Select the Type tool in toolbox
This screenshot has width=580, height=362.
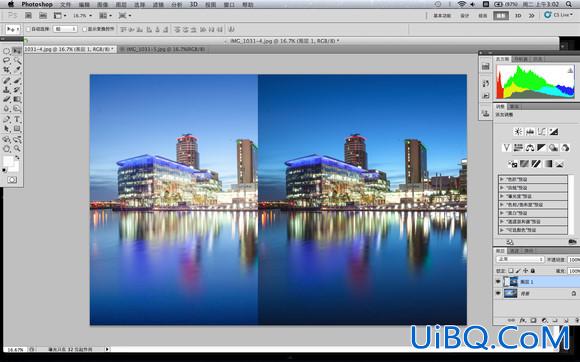pyautogui.click(x=17, y=119)
